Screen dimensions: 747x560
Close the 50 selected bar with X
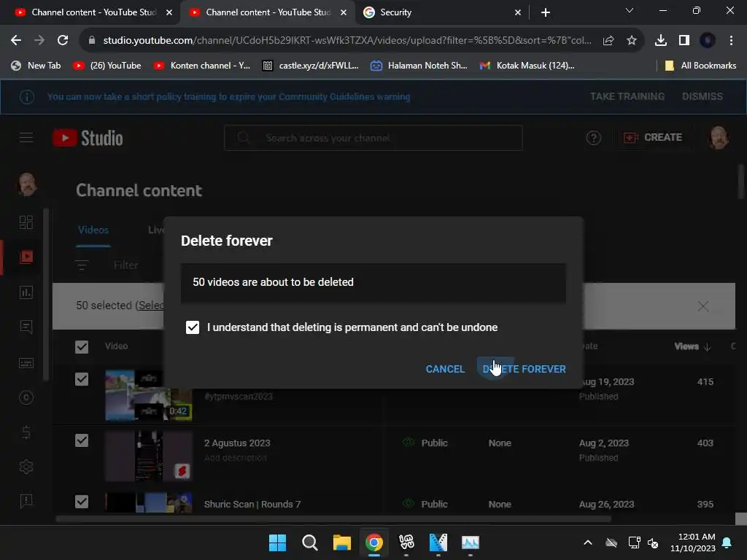pyautogui.click(x=703, y=306)
